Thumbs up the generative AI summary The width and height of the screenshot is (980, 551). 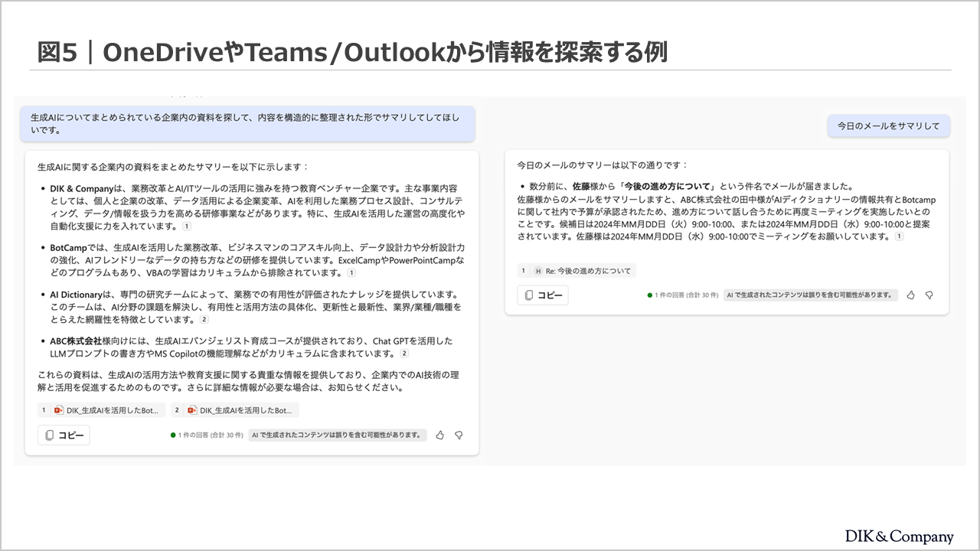click(439, 435)
